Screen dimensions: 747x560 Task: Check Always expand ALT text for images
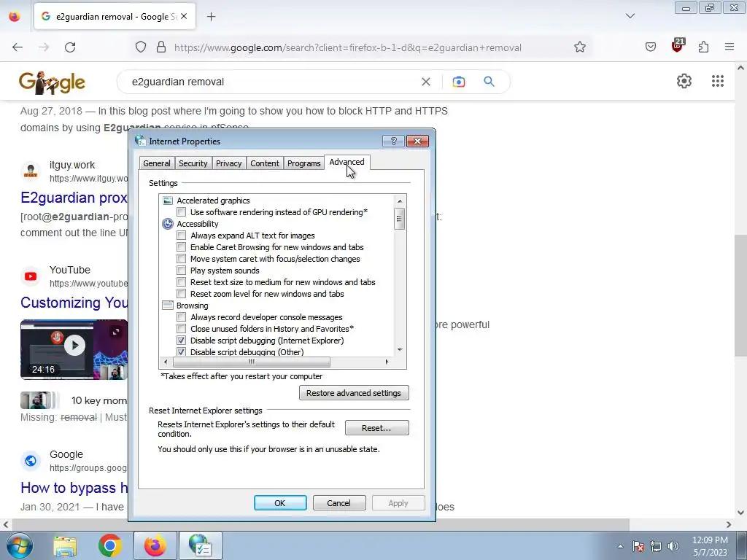coord(181,236)
